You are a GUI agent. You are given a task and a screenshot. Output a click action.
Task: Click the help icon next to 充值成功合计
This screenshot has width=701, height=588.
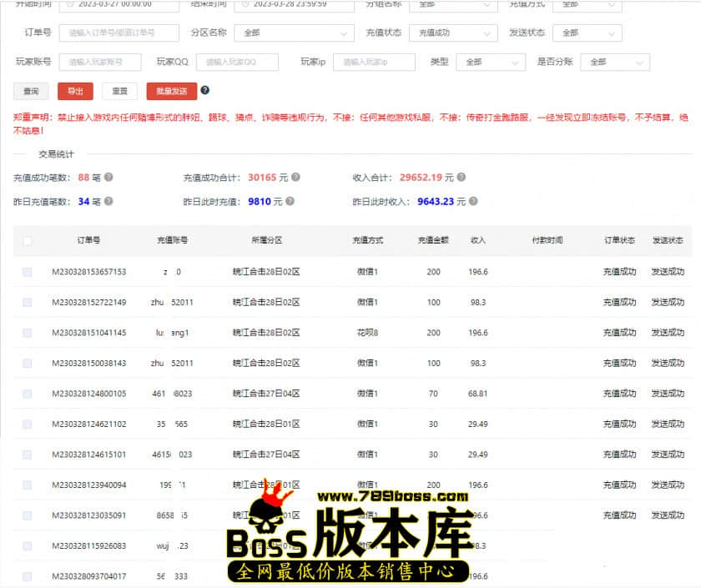coord(295,178)
